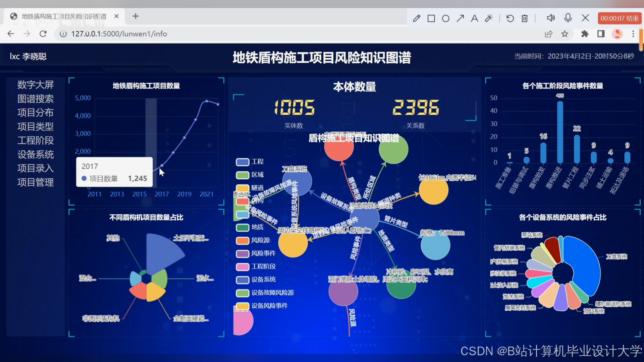Pick the circle shape tool

446,18
